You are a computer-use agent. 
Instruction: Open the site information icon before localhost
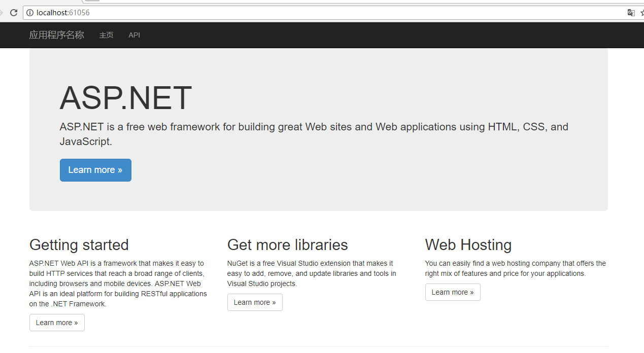point(30,13)
